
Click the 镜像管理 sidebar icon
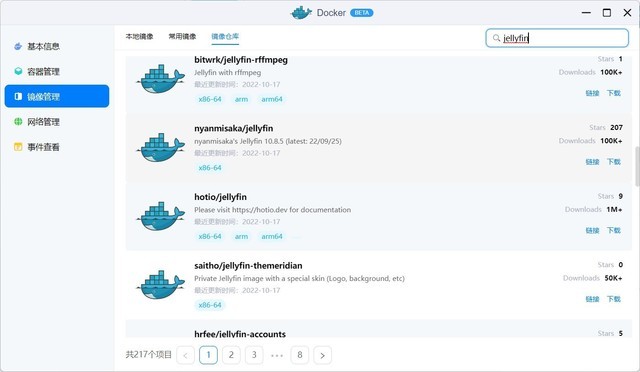tap(18, 96)
